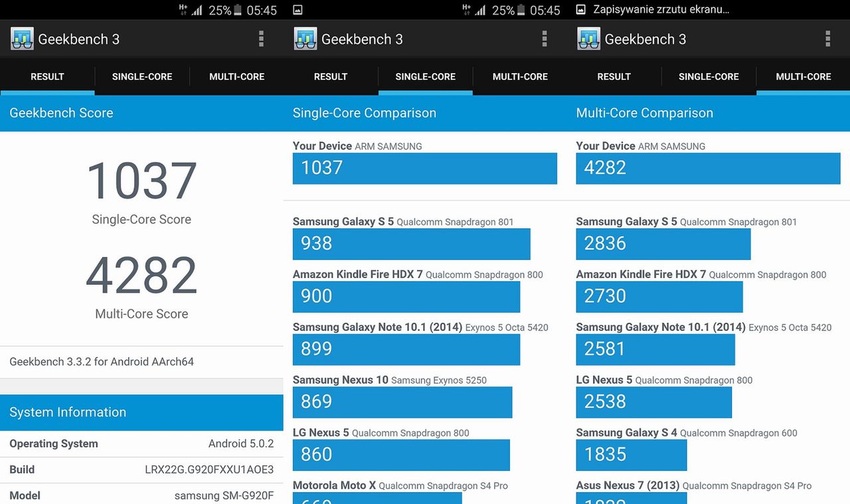Tap Samsung Galaxy S 5 bar showing 2836
This screenshot has width=850, height=504.
click(x=663, y=244)
